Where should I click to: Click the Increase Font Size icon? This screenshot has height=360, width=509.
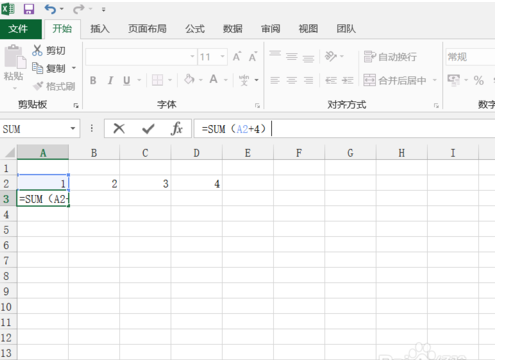pos(237,56)
